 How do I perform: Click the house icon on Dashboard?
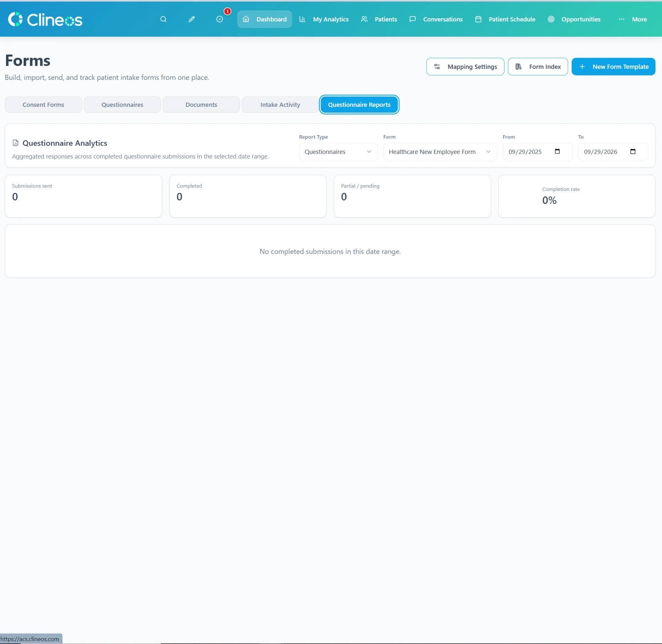[x=246, y=19]
